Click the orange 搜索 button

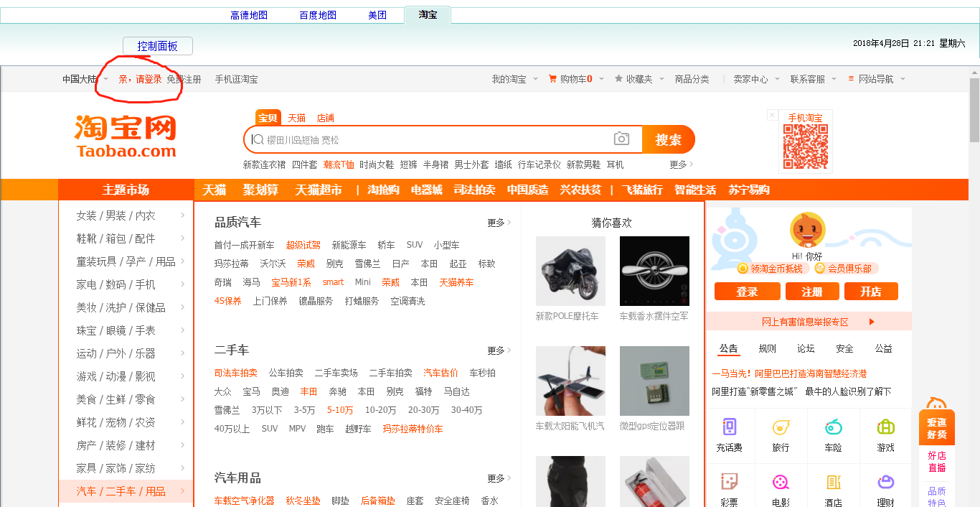click(x=668, y=139)
